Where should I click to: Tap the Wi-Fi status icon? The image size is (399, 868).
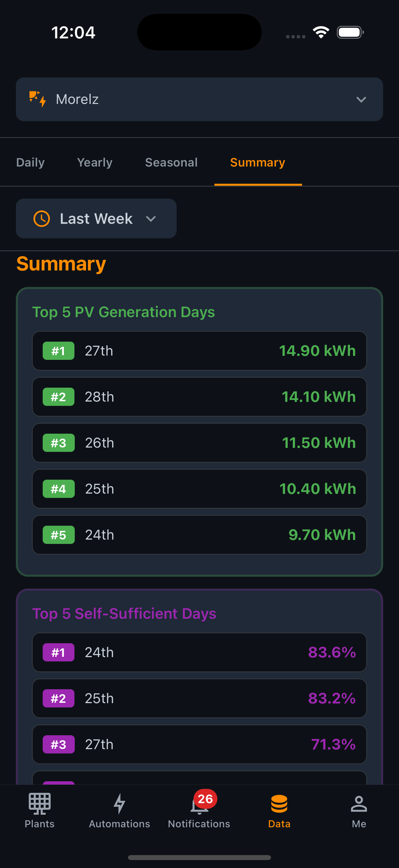321,32
